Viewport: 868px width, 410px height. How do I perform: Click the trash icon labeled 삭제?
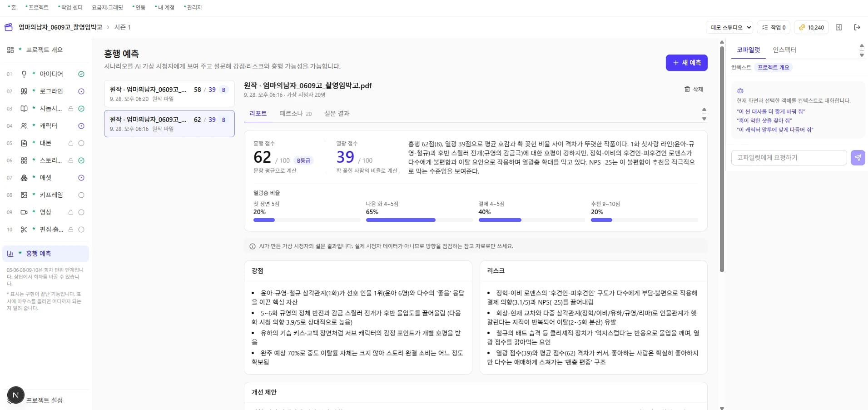687,89
